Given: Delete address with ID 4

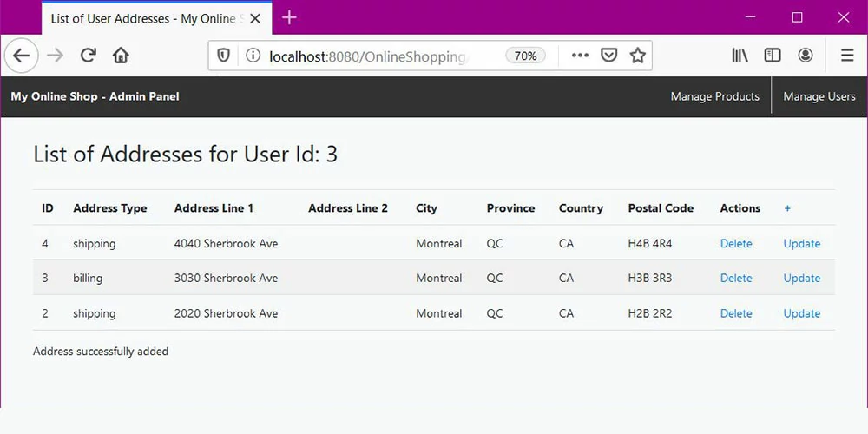Looking at the screenshot, I should [x=736, y=244].
